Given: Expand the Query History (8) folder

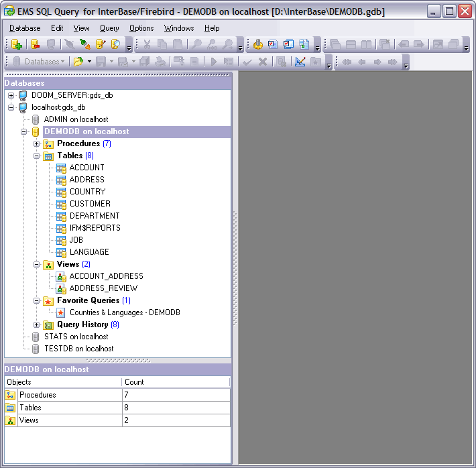Looking at the screenshot, I should 36,325.
